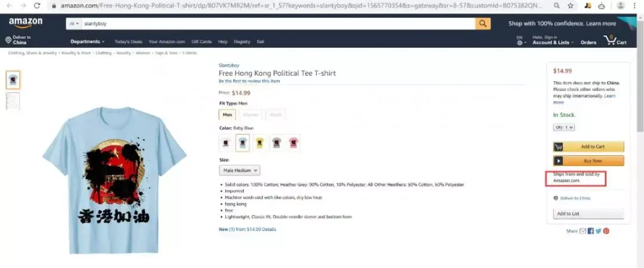This screenshot has height=268, width=644.
Task: Open the shopping Cart icon
Action: (615, 40)
